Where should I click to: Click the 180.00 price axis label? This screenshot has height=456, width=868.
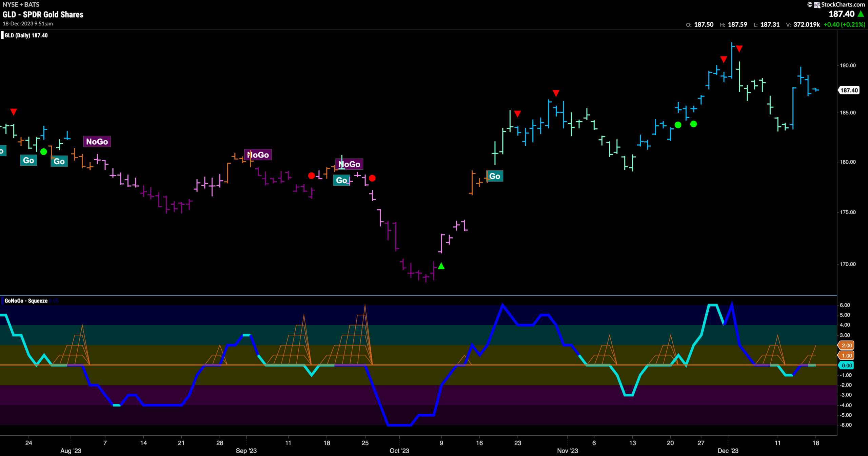pyautogui.click(x=848, y=162)
